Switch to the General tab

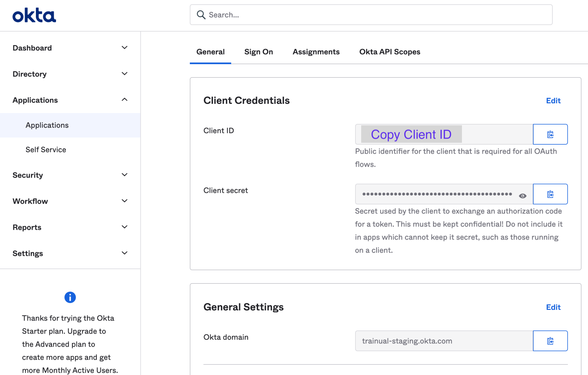(210, 52)
